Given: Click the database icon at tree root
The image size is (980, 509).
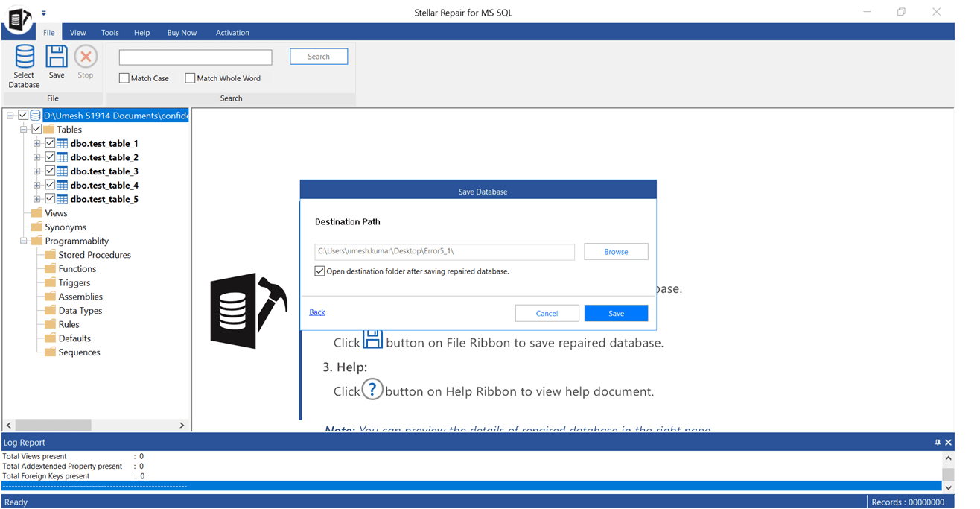Looking at the screenshot, I should pos(35,116).
